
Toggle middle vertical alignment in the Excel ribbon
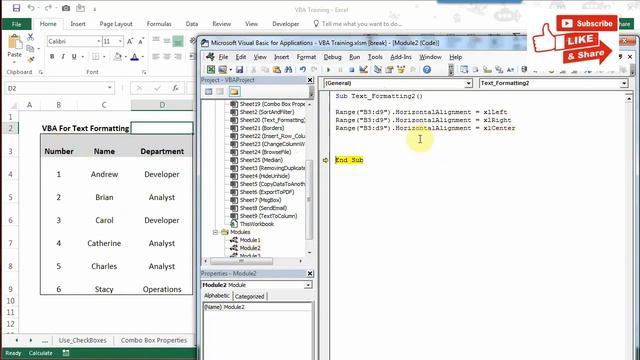pyautogui.click(x=167, y=41)
